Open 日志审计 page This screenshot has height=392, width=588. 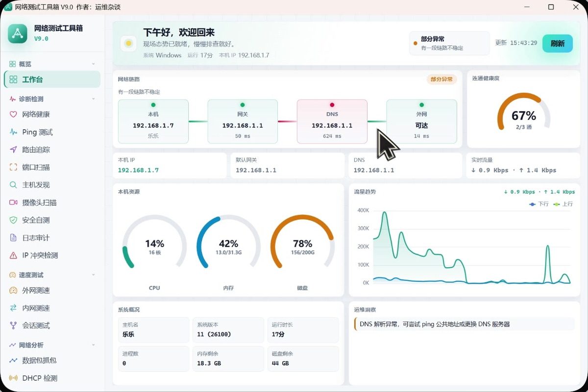(x=52, y=238)
